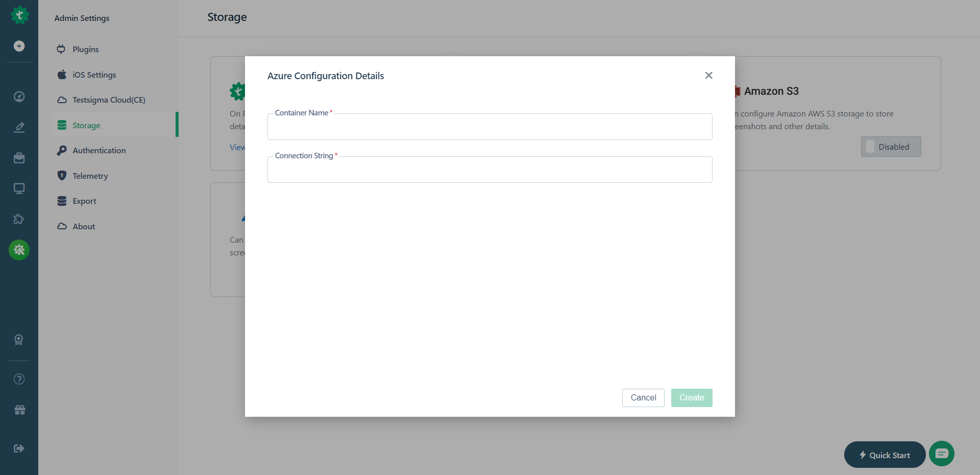Open the monitor icon in sidebar
Image resolution: width=980 pixels, height=475 pixels.
point(19,188)
